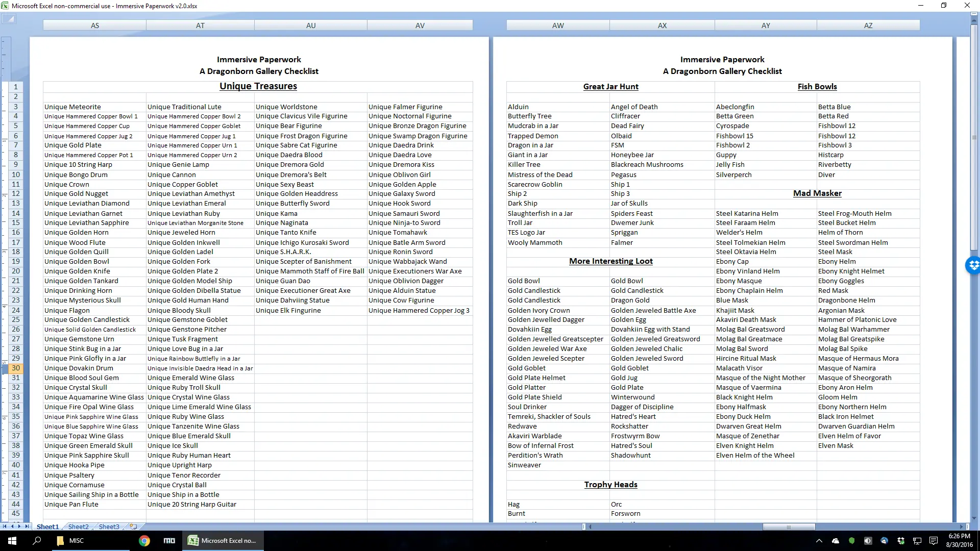Select the Unique 20 String Harp Guitar cell

click(200, 504)
